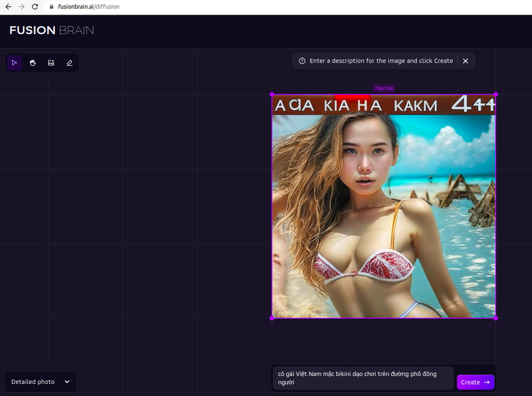Click the generated bikini beach image
This screenshot has width=532, height=396.
coord(384,206)
